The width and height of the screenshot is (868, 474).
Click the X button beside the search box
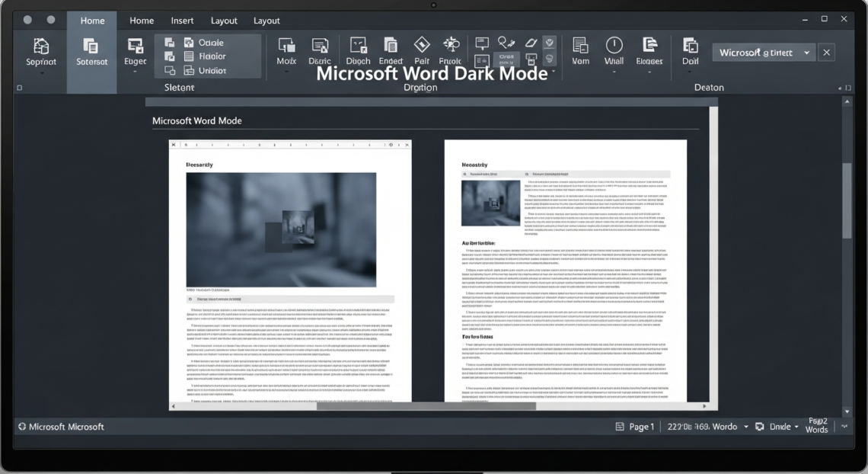(827, 52)
